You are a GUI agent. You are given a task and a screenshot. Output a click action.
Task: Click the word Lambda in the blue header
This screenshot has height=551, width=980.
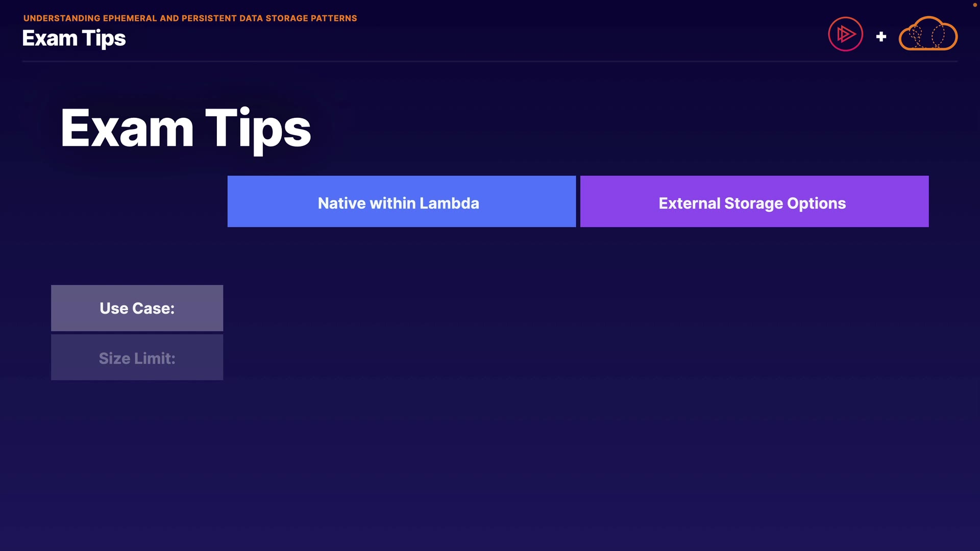(x=449, y=204)
